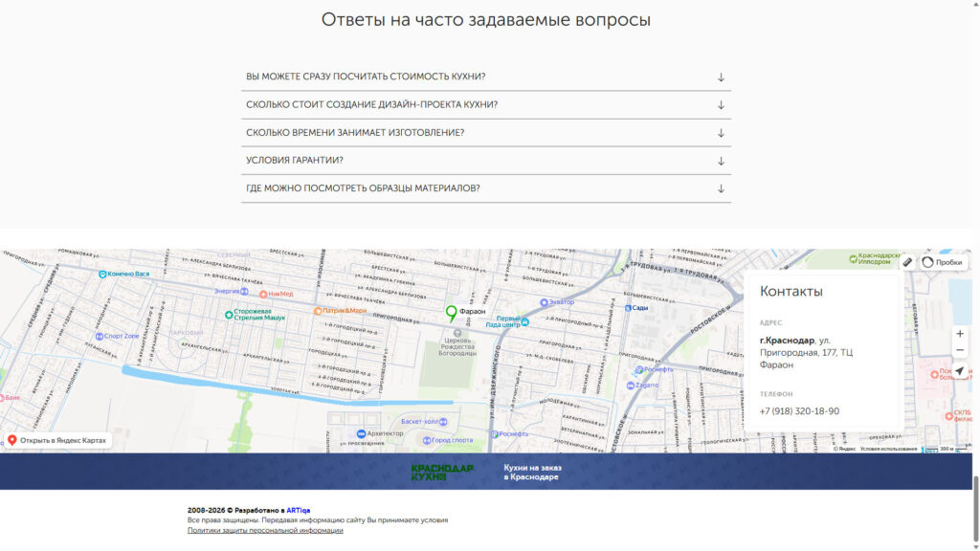This screenshot has height=551, width=980.
Task: Expand the Условия гарантии question
Action: click(485, 161)
